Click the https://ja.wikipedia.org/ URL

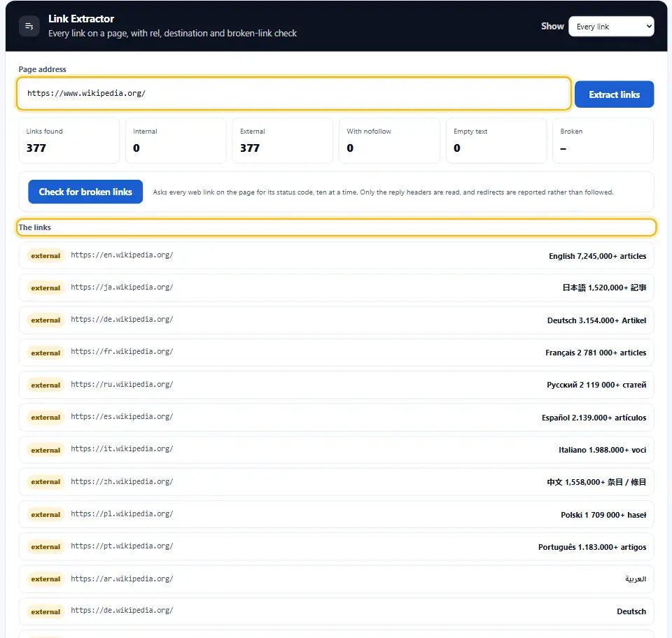pos(122,288)
